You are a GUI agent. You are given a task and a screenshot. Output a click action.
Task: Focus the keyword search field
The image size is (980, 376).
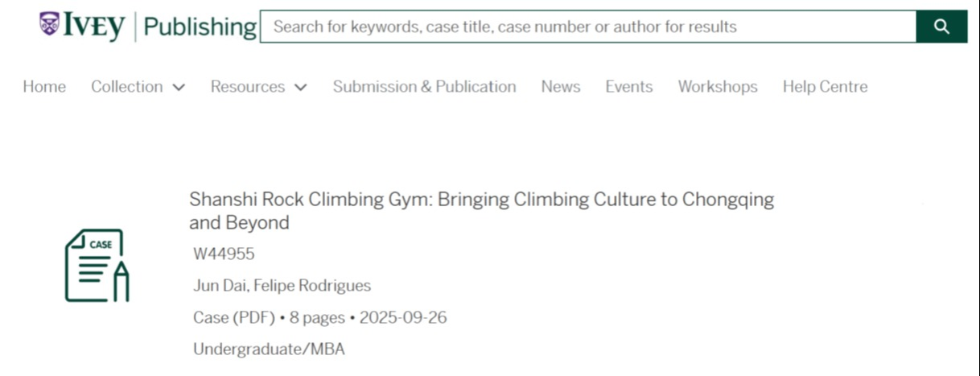click(587, 27)
